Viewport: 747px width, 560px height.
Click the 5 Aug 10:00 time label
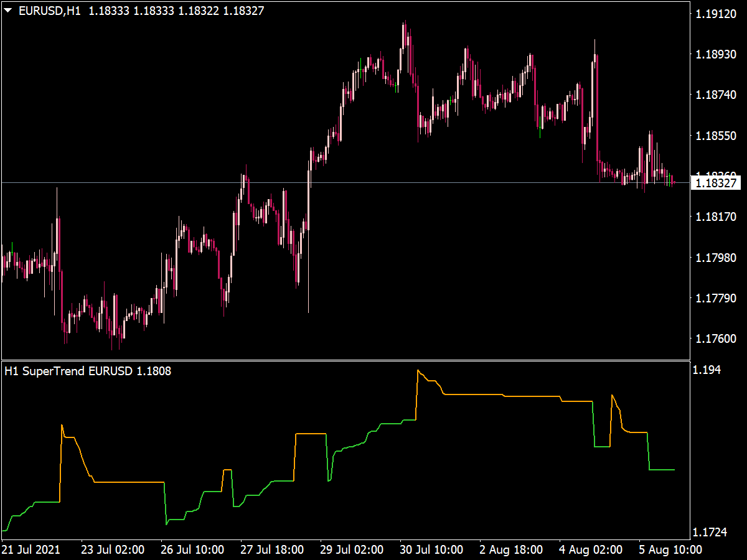click(669, 550)
